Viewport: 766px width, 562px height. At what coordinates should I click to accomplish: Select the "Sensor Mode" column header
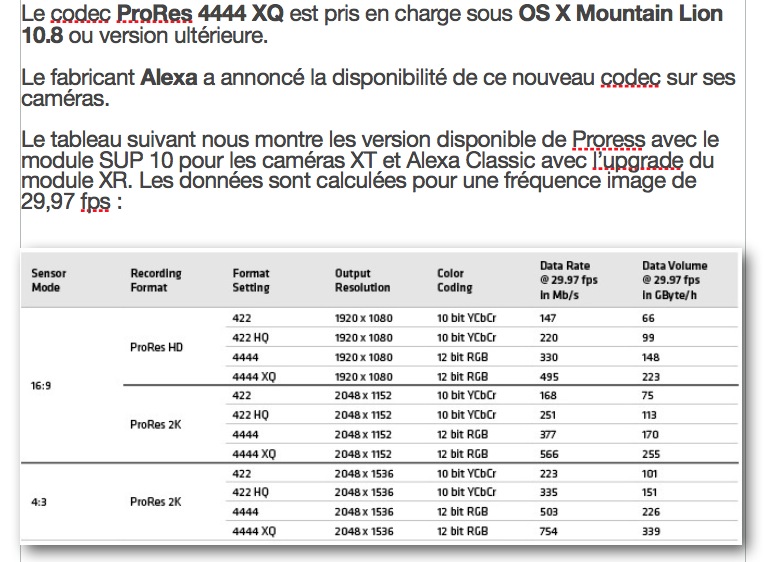pyautogui.click(x=49, y=280)
